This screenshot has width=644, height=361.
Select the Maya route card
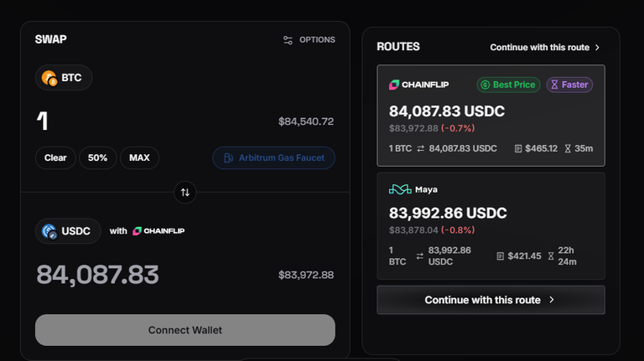[x=491, y=226]
